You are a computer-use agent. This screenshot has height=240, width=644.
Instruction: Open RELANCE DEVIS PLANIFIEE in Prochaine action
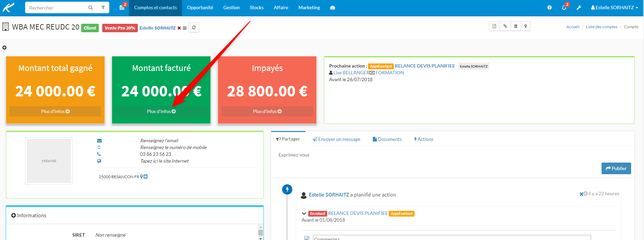425,66
